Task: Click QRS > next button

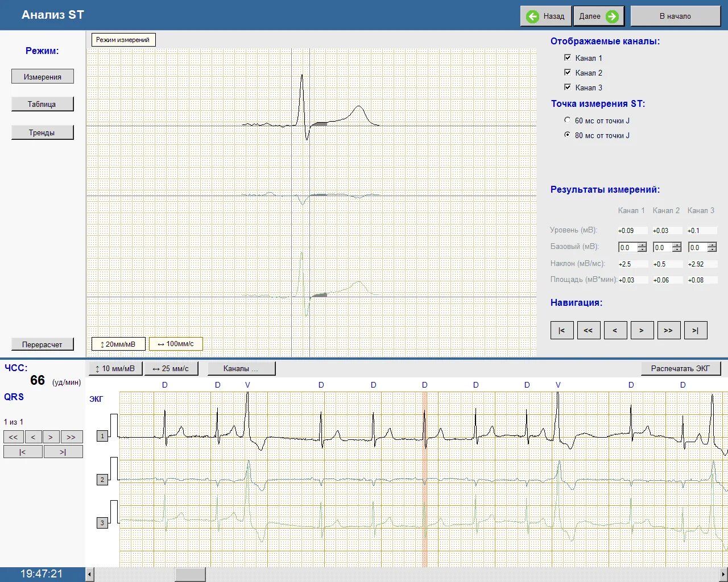Action: click(51, 437)
